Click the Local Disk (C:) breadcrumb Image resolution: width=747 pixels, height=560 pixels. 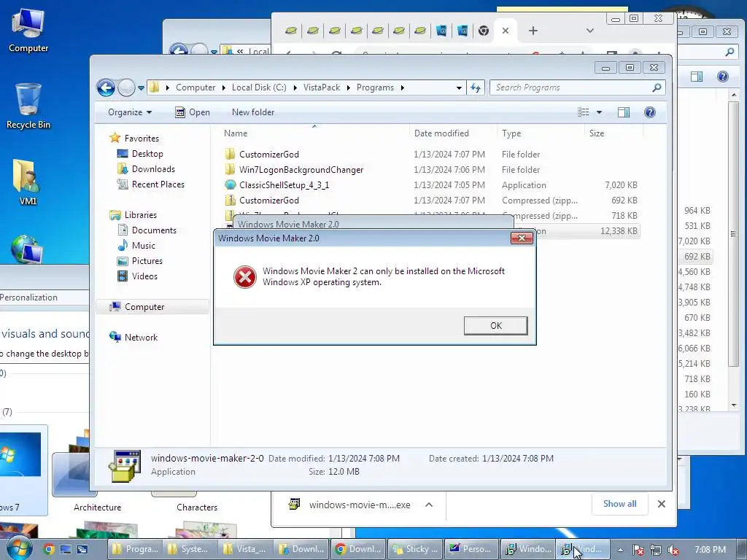pos(259,87)
